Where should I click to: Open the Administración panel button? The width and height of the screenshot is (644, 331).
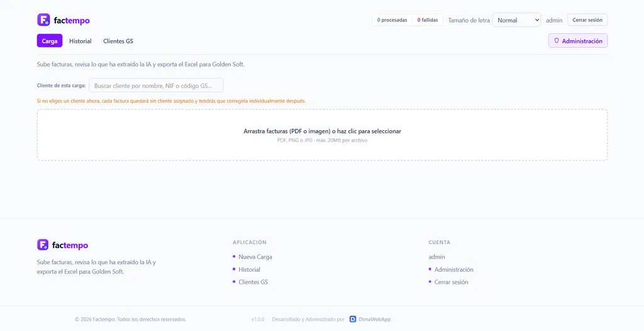click(x=578, y=41)
